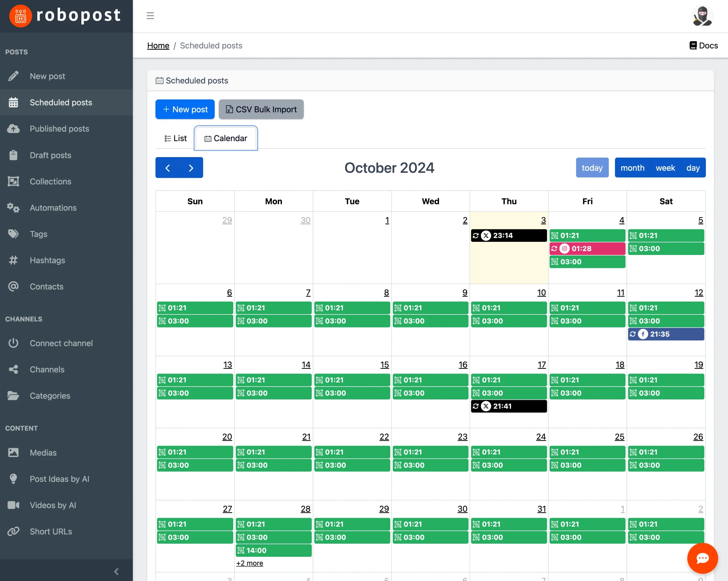This screenshot has width=728, height=581.
Task: Click the Short URLs link icon
Action: coord(13,531)
